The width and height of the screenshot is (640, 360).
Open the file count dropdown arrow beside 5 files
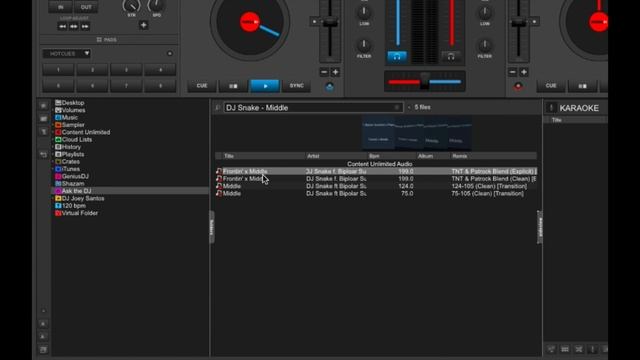[x=409, y=107]
